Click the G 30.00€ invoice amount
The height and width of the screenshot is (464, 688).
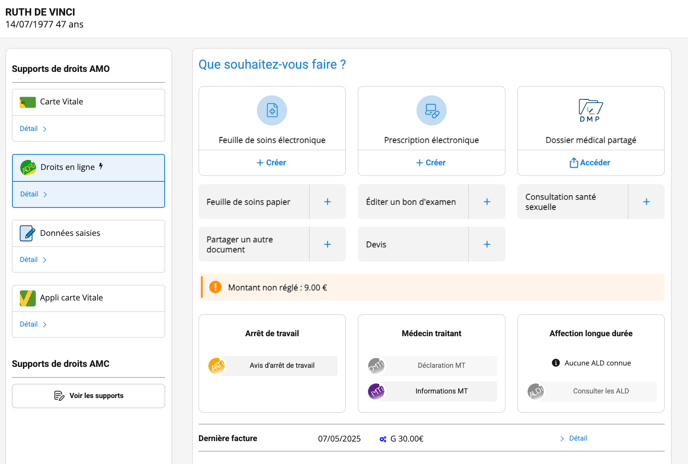point(407,439)
